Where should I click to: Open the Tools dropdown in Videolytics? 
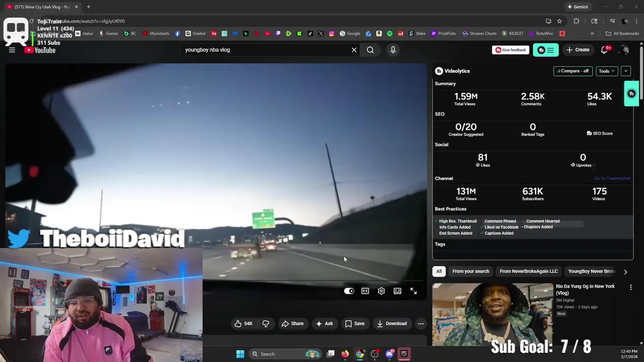pos(607,71)
